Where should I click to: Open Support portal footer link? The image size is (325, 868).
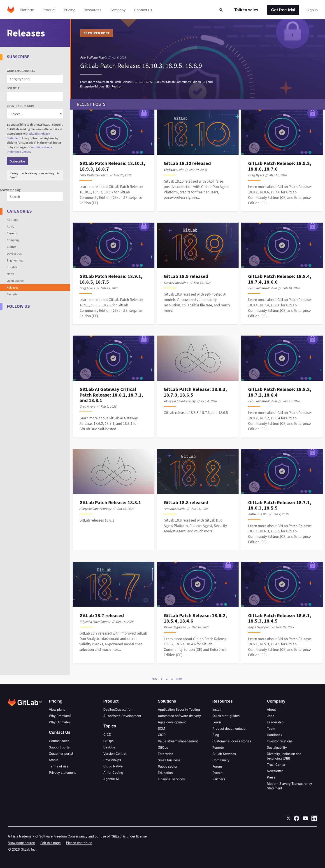click(60, 747)
